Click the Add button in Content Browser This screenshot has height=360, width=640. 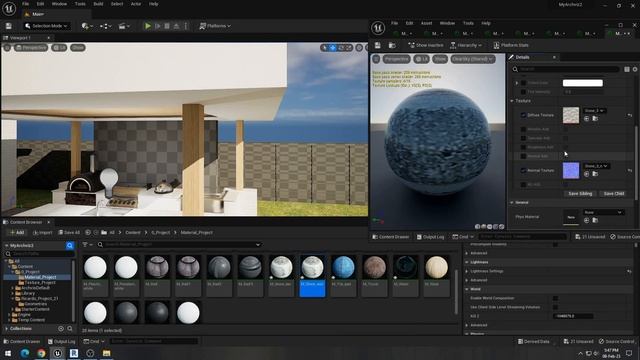click(x=17, y=232)
